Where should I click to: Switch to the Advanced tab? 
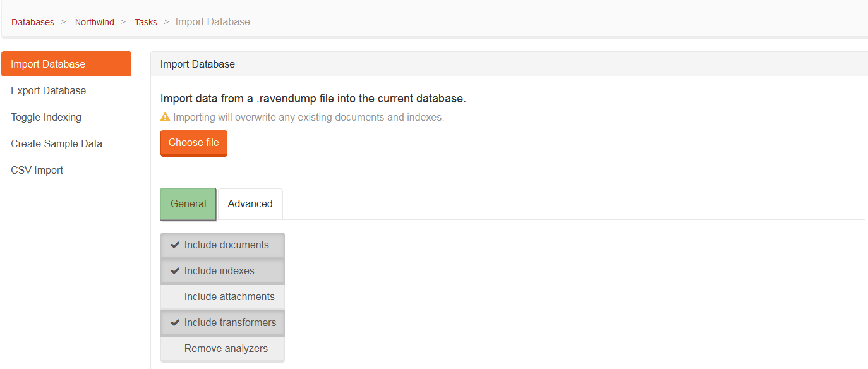click(250, 203)
